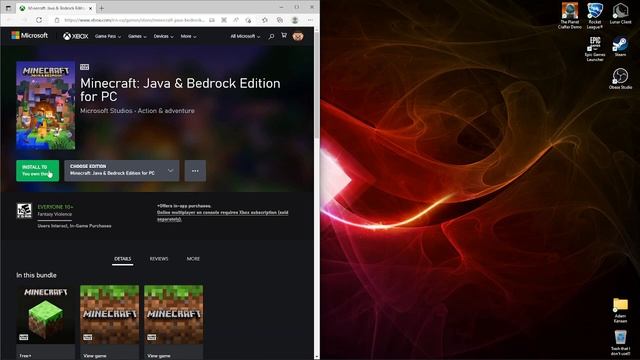Select the yellow folder on the desktop
640x360 pixels.
[x=620, y=310]
